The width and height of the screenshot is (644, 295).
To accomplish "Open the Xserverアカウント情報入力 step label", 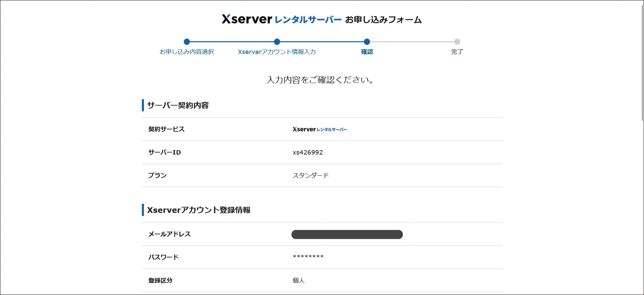I will pyautogui.click(x=277, y=52).
